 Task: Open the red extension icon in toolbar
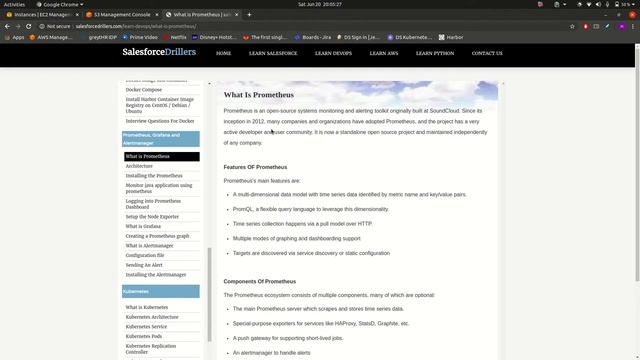(x=585, y=26)
